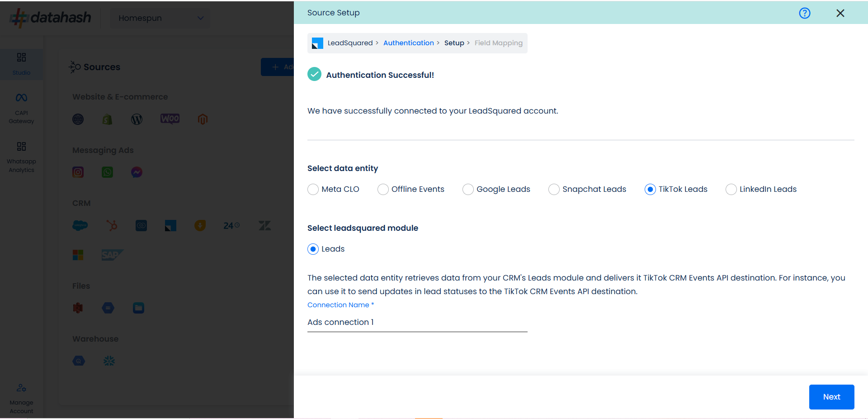This screenshot has height=419, width=868.
Task: Select the 24 clock CRM source icon
Action: (231, 225)
